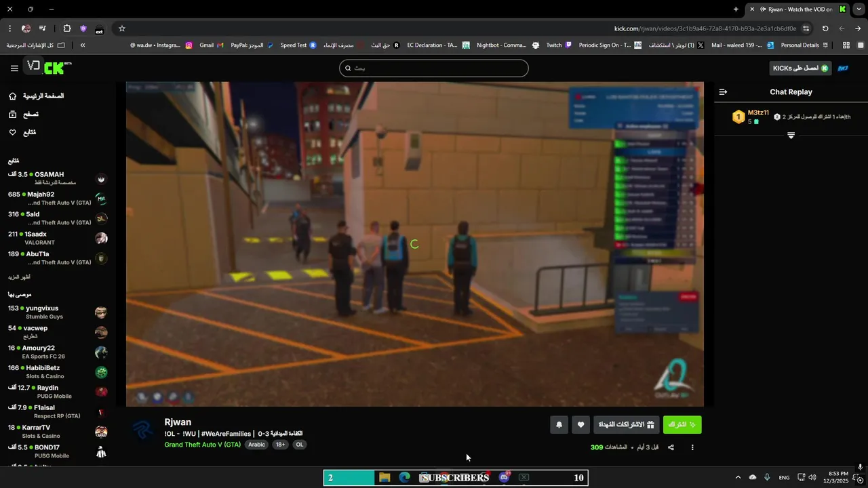Select the Rjwan - Watch the VOD tab

[x=797, y=9]
